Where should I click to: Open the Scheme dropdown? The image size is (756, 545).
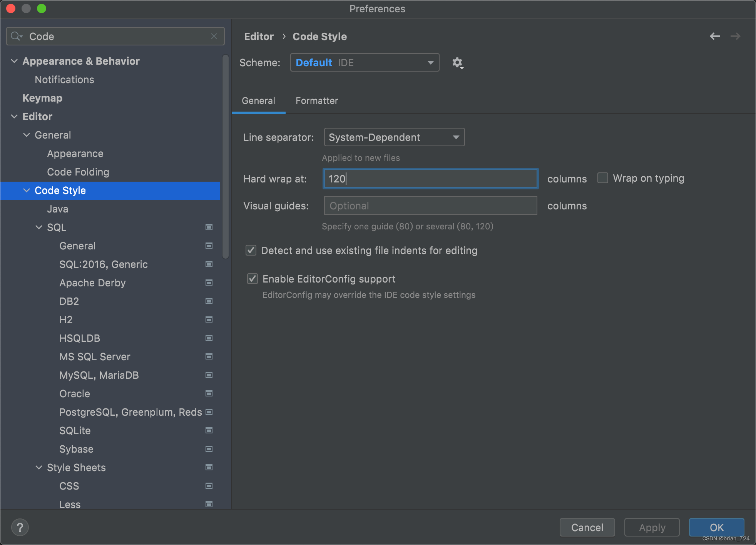[364, 63]
